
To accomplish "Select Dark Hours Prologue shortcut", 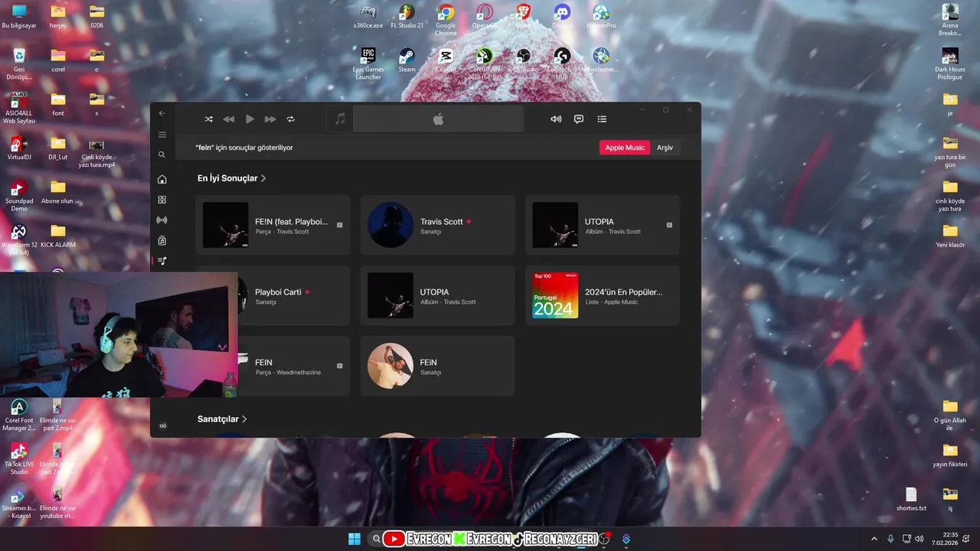I will (950, 64).
